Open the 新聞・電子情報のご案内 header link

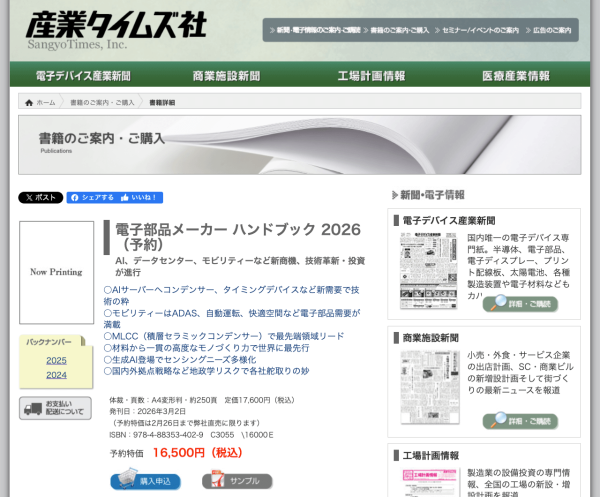tap(315, 30)
